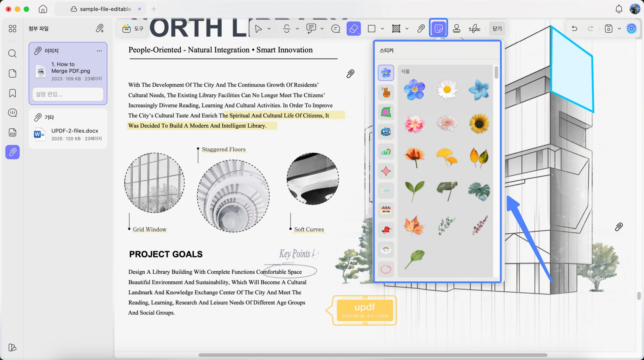Screen dimensions: 644x360
Task: Click the attachment paperclip toolbar icon
Action: [x=421, y=29]
